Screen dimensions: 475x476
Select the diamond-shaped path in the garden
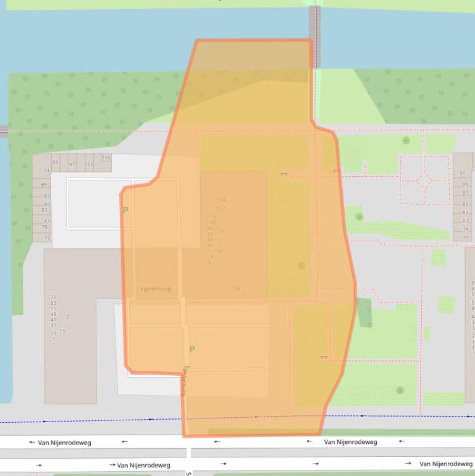425,180
